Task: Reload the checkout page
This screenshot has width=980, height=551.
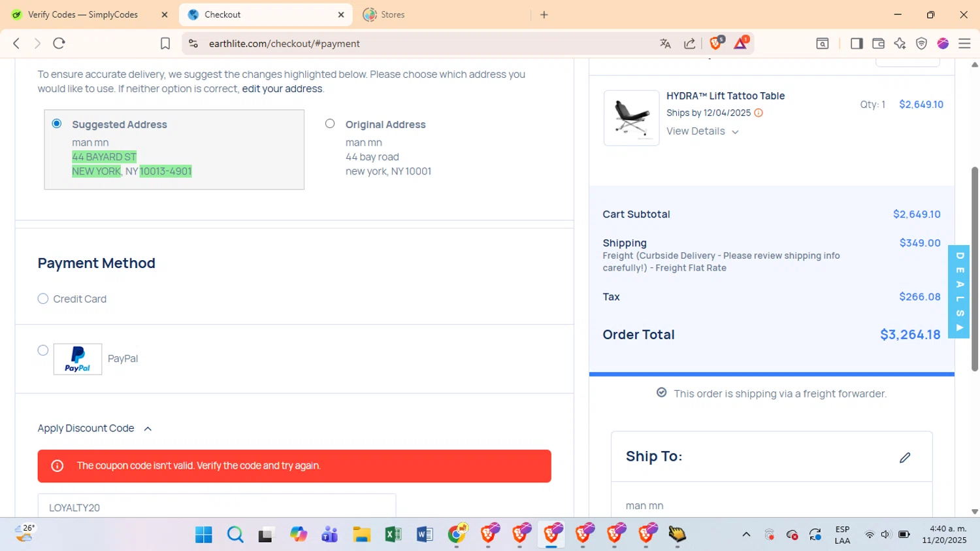Action: click(x=59, y=43)
